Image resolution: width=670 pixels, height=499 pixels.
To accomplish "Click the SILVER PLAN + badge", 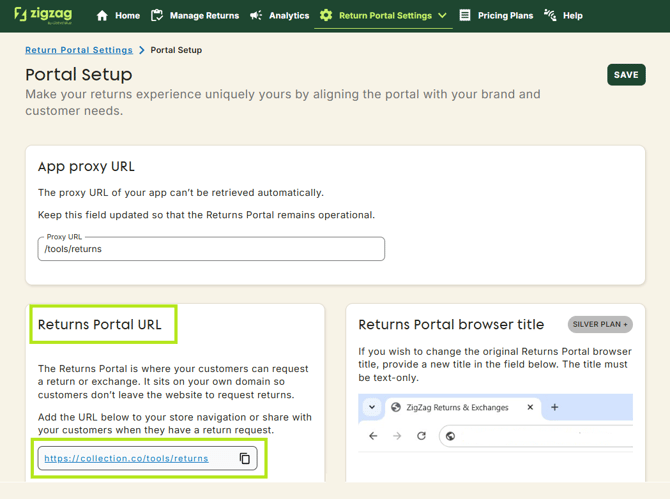I will click(600, 325).
